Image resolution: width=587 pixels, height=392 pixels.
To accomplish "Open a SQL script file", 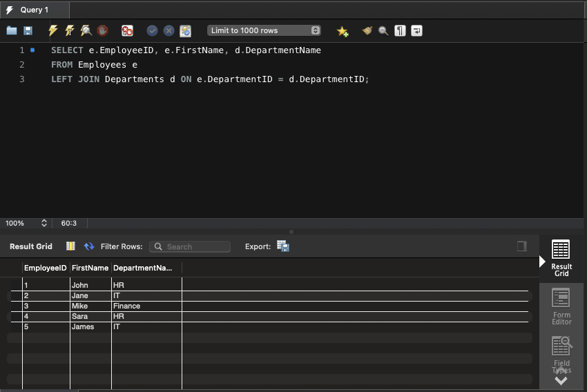I will 12,31.
